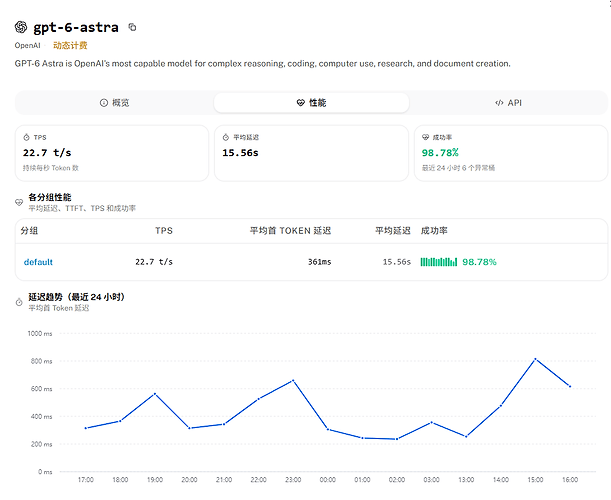Click the 00:00 x-axis label

328,480
